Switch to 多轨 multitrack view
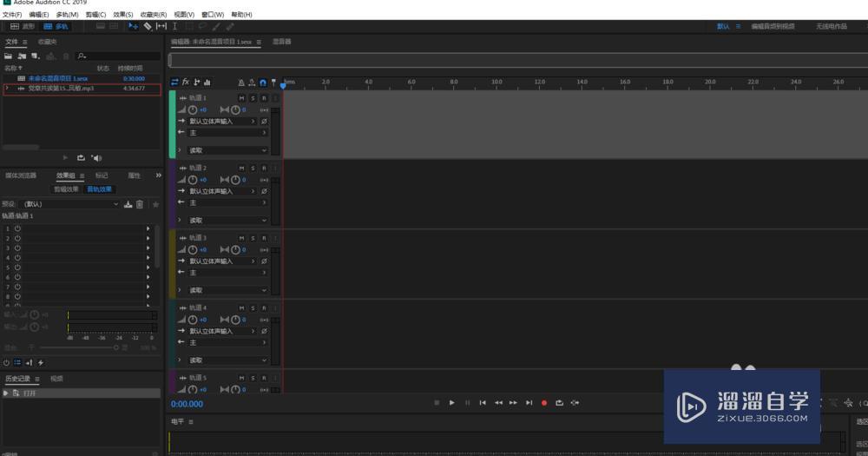This screenshot has width=868, height=456. click(x=56, y=26)
